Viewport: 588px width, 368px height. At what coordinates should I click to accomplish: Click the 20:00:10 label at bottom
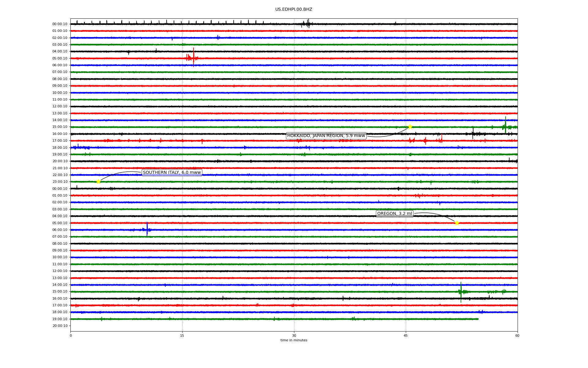[x=60, y=326]
